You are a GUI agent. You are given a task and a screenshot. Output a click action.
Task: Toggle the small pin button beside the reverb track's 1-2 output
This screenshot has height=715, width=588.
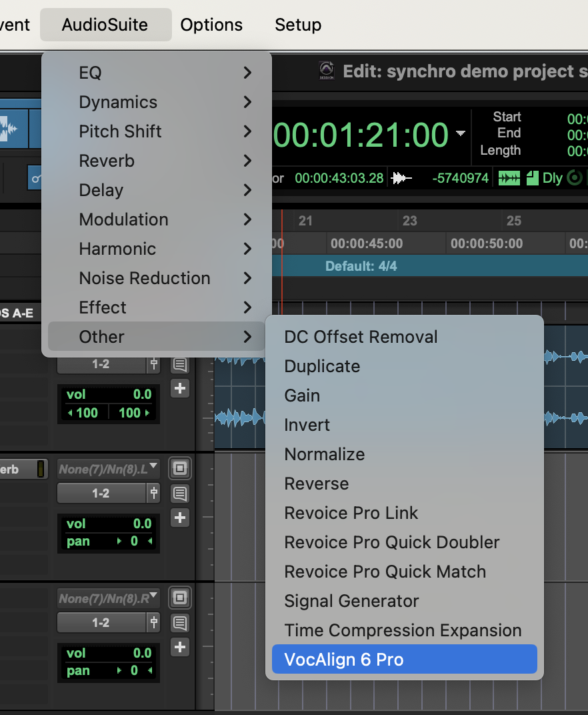click(x=154, y=494)
